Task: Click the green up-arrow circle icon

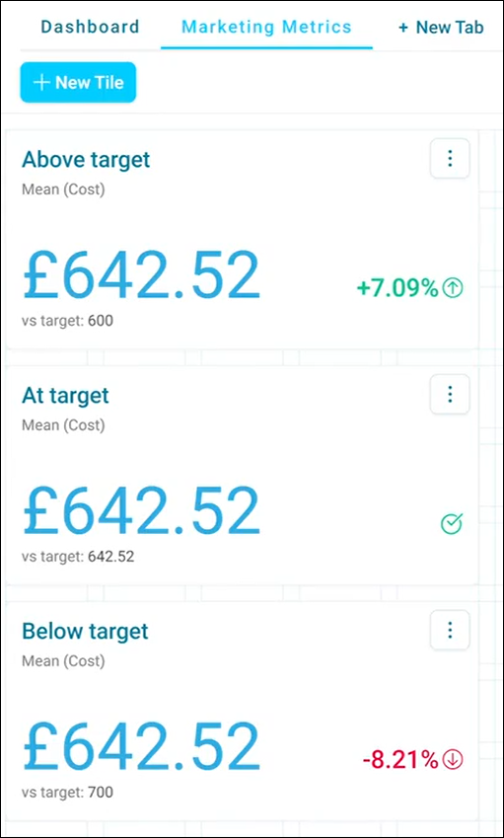Action: click(x=453, y=288)
